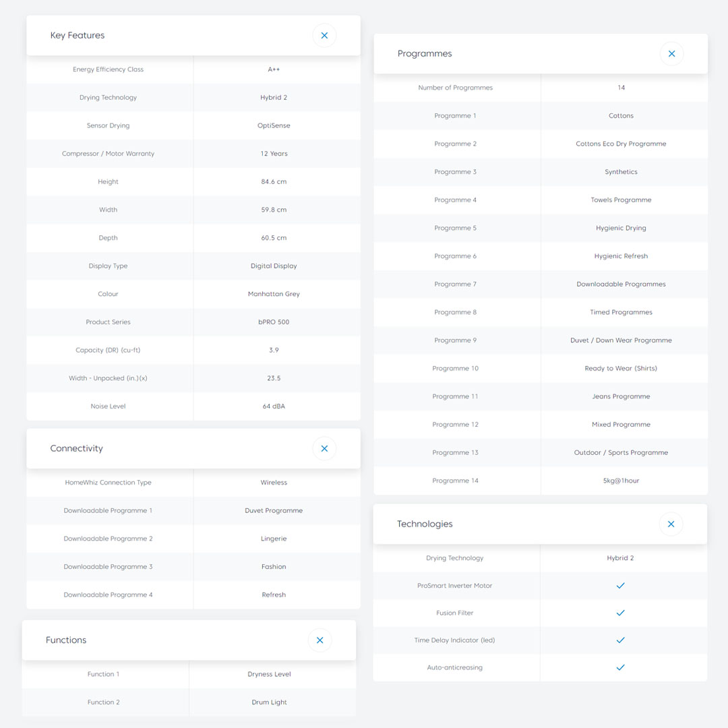Expand the Key Features header title
The height and width of the screenshot is (728, 728).
[78, 36]
